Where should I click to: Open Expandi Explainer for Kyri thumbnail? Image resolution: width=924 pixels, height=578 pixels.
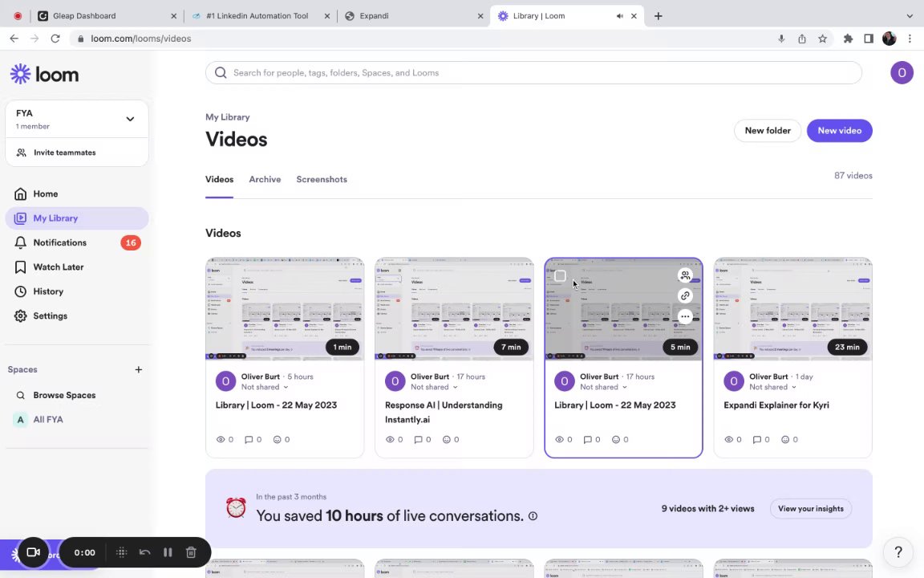pyautogui.click(x=792, y=308)
